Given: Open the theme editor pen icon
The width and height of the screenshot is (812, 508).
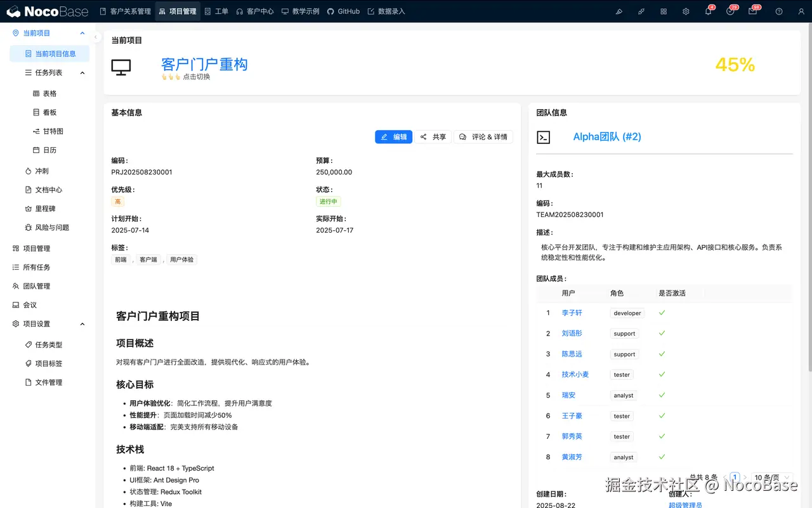Looking at the screenshot, I should [x=641, y=11].
